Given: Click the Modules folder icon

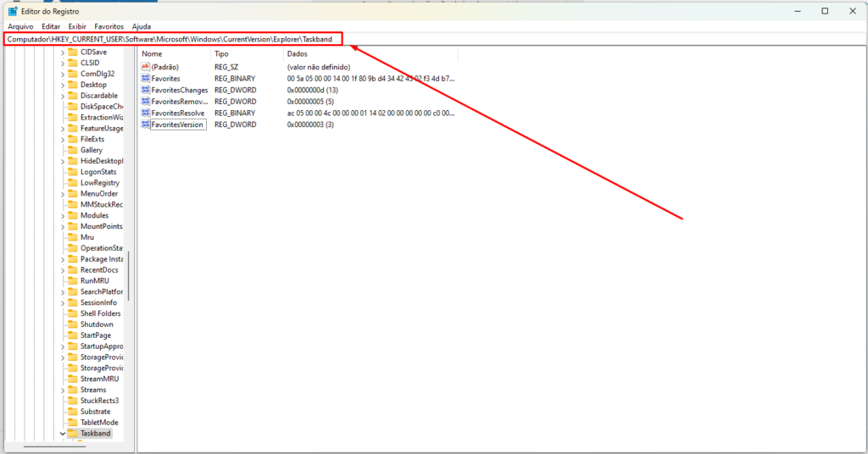Looking at the screenshot, I should 73,216.
